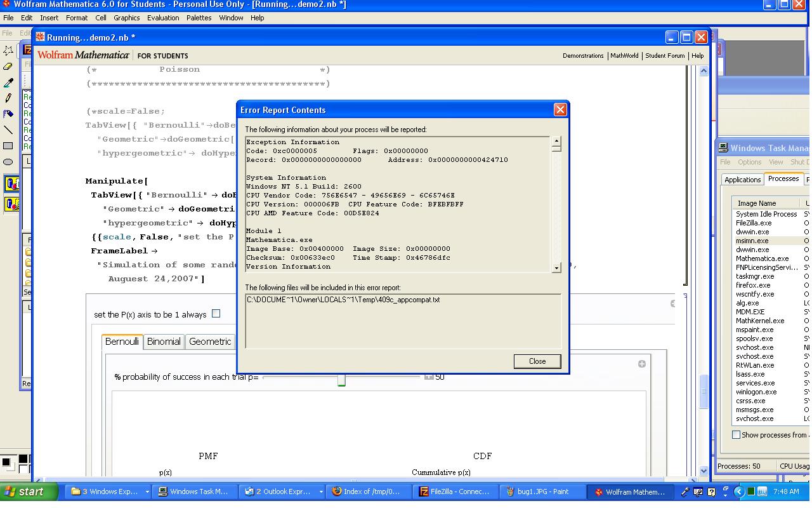Enable 'Show processes from all users' checkbox
This screenshot has height=508, width=812.
tap(736, 435)
